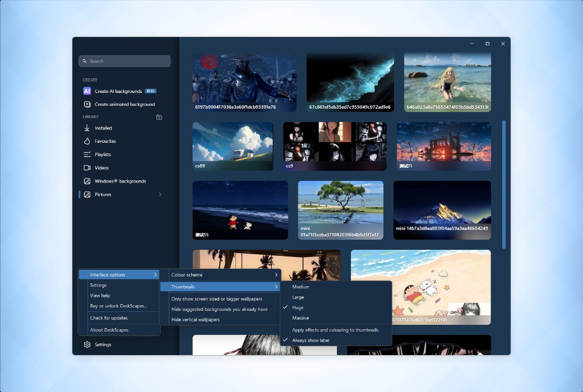583x392 pixels.
Task: Click the BETA badge next to AI backgrounds
Action: (x=151, y=91)
